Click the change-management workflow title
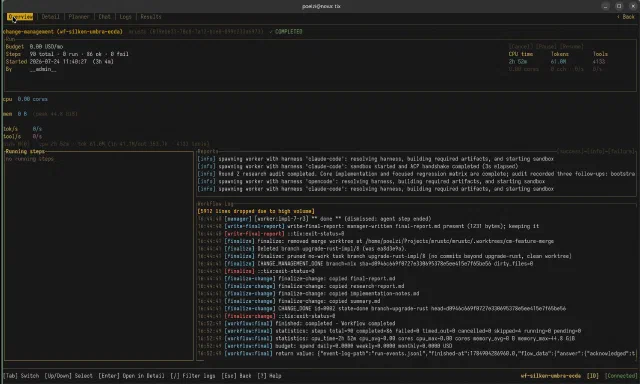Image resolution: width=640 pixels, height=384 pixels. click(62, 31)
